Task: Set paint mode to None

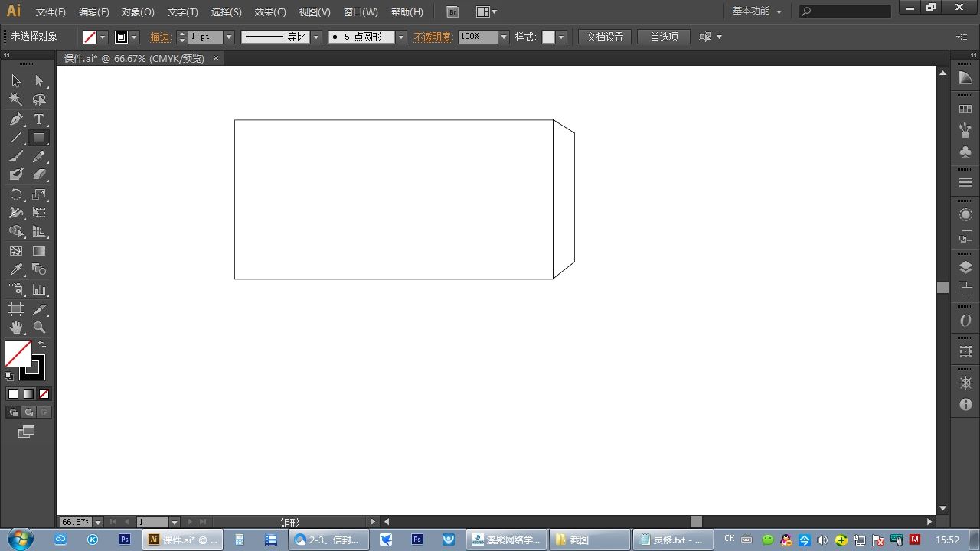Action: click(x=44, y=394)
